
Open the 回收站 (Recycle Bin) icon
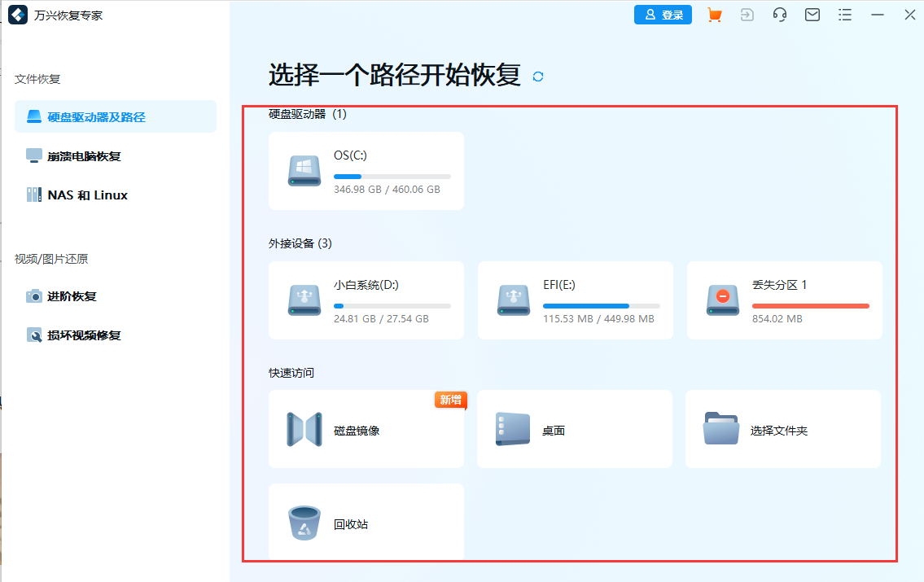click(x=304, y=522)
